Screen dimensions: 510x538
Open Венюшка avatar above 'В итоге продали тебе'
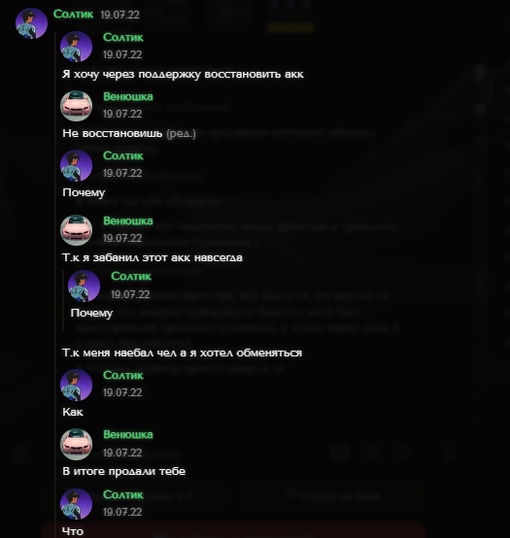76,444
